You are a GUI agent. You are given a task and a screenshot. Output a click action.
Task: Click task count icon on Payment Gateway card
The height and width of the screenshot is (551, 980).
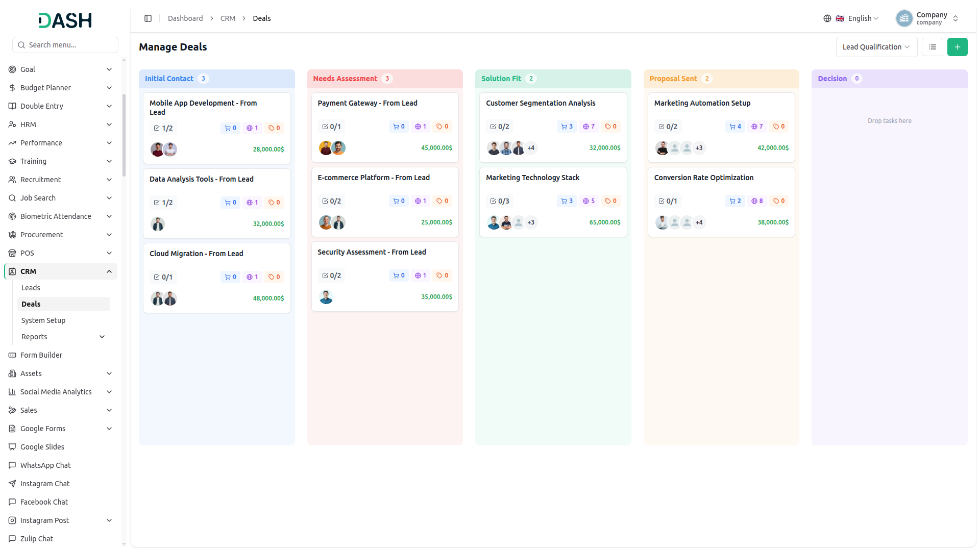[325, 127]
